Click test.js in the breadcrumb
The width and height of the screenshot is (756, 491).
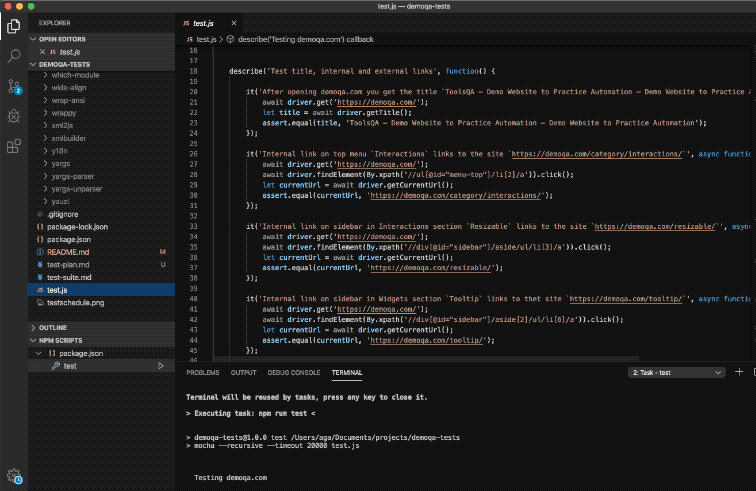point(206,40)
